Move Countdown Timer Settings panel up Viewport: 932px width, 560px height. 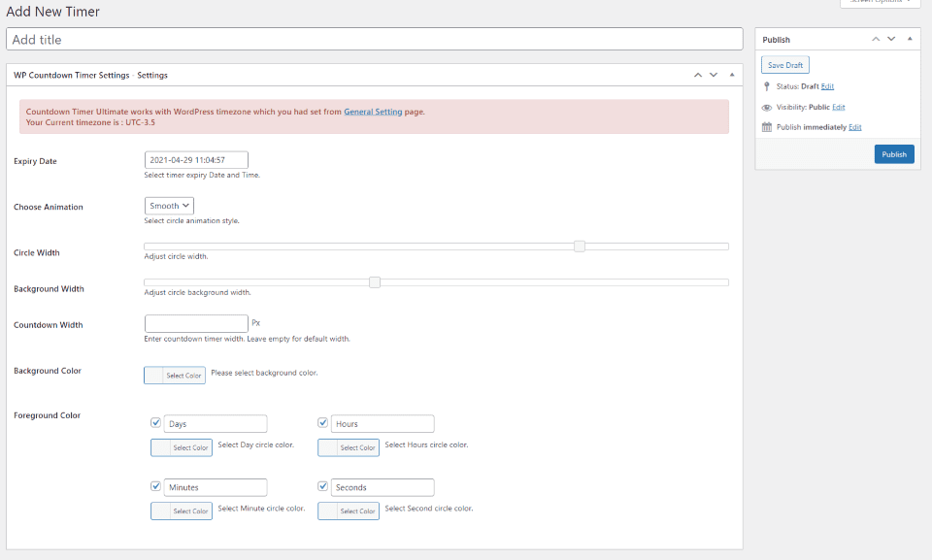point(698,75)
